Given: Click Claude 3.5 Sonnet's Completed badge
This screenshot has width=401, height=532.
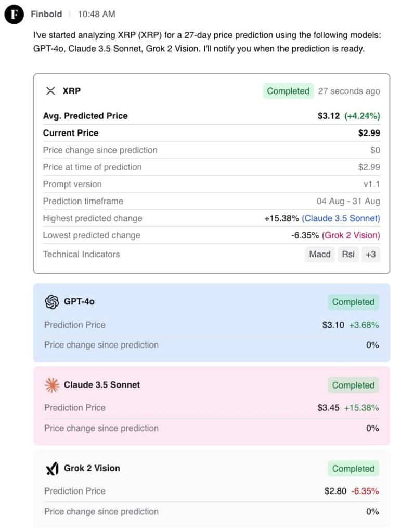Looking at the screenshot, I should (353, 385).
